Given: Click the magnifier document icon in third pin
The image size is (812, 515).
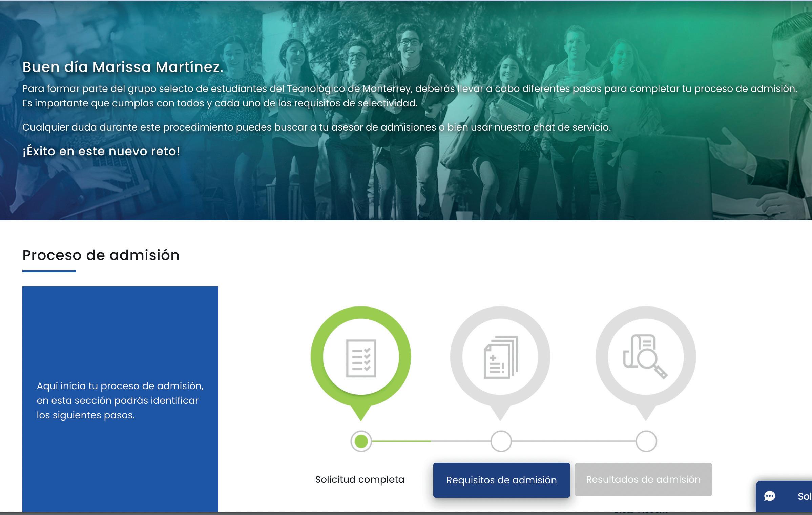Looking at the screenshot, I should tap(645, 357).
